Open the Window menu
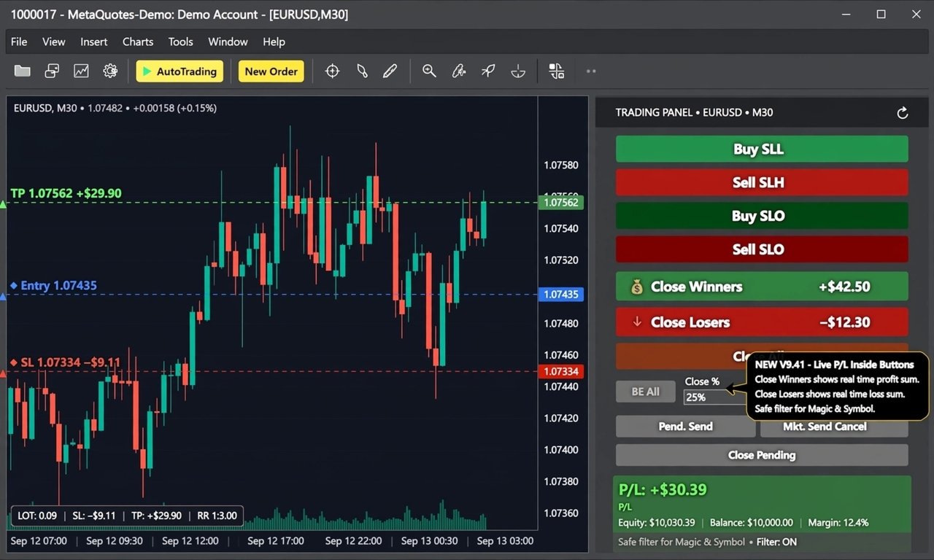The image size is (934, 560). (x=228, y=42)
